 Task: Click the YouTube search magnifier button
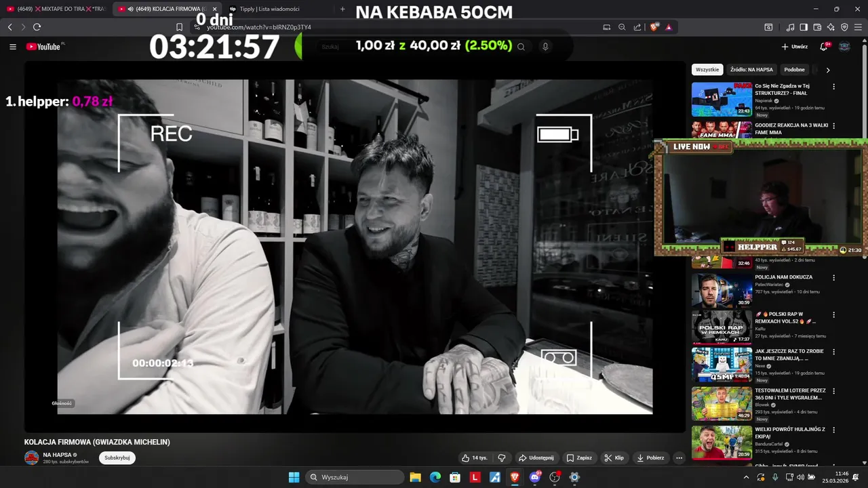521,47
